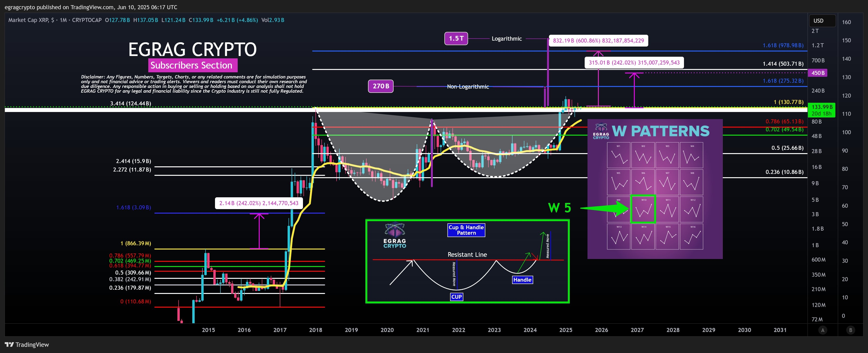
Task: Select the W16 pattern tile
Action: pyautogui.click(x=691, y=237)
